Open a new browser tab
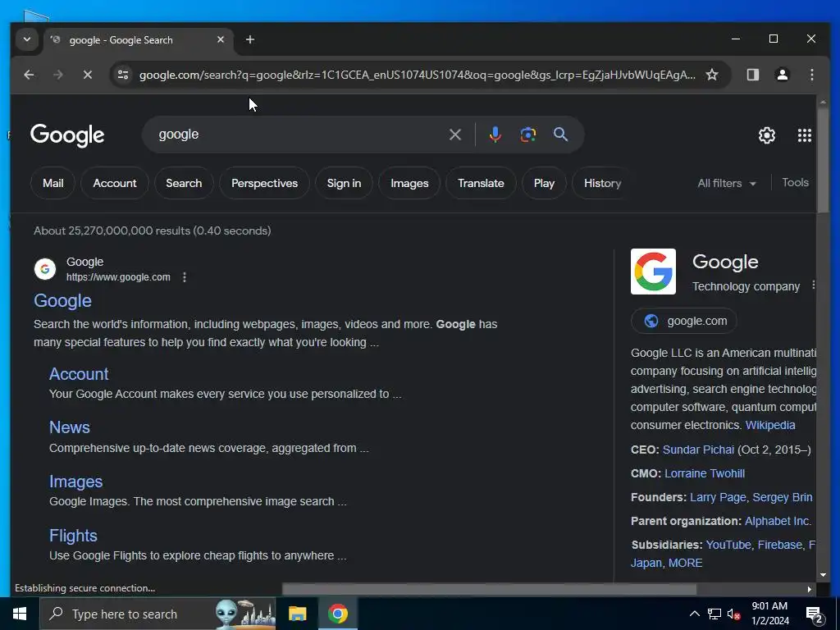This screenshot has width=840, height=630. point(249,39)
